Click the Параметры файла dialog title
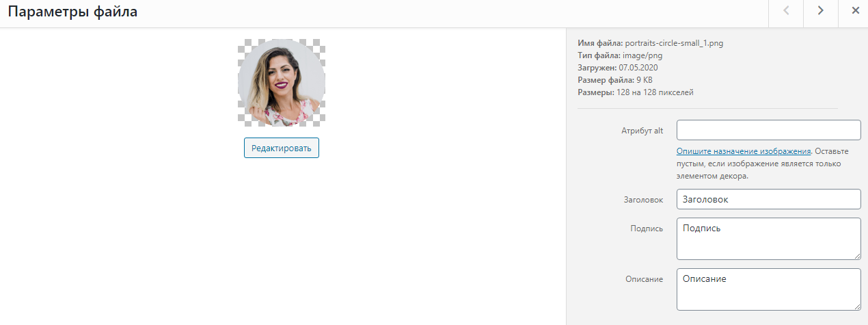Image resolution: width=868 pixels, height=325 pixels. coord(72,12)
